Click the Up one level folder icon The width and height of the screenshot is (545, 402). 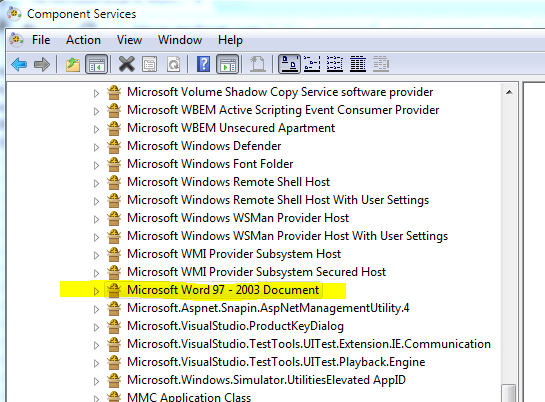(x=73, y=64)
